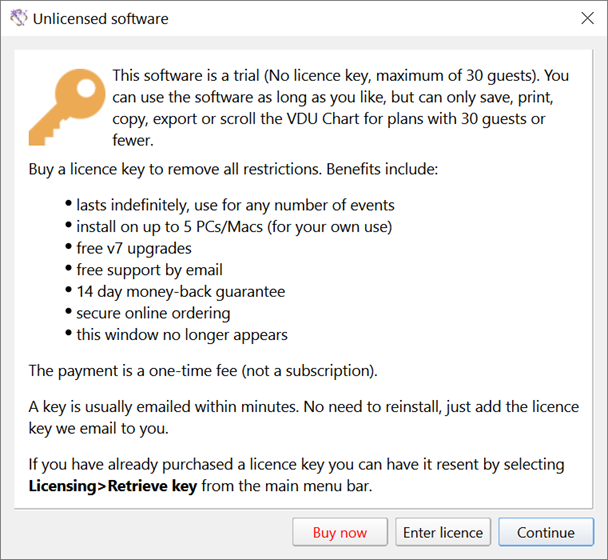Click the "lasts indefinitely" bullet item
The height and width of the screenshot is (560, 608).
[x=235, y=205]
